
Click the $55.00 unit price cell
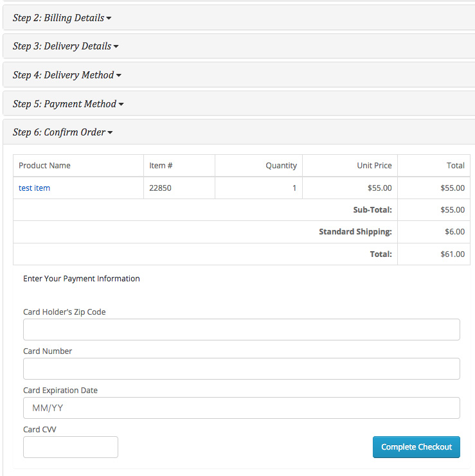(x=350, y=188)
